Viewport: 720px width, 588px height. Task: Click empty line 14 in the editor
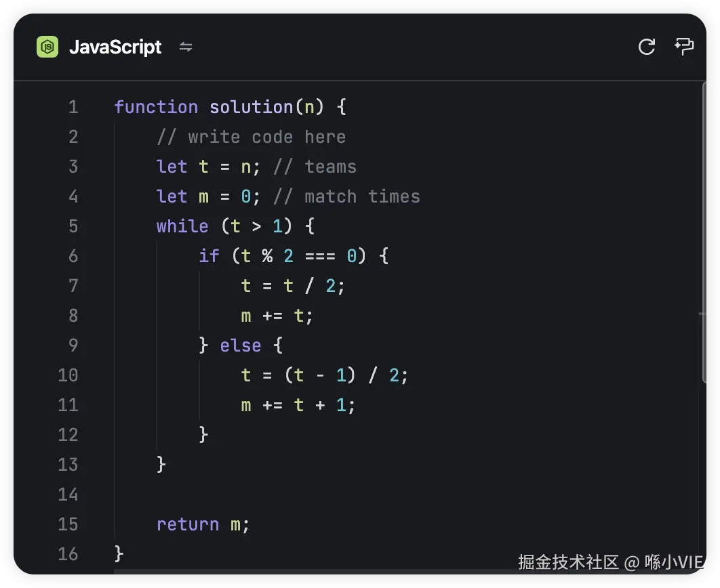click(339, 495)
